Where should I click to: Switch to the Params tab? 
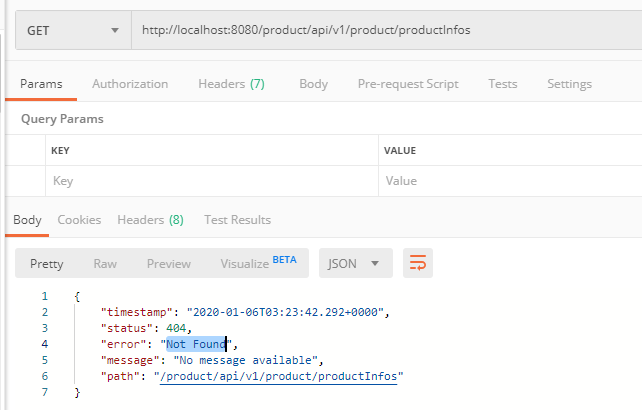[41, 84]
